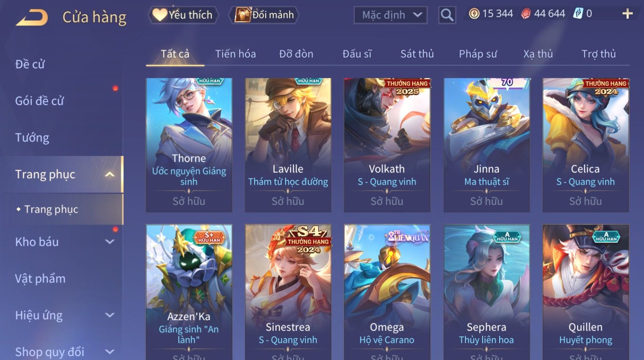Tap the golden back arrow icon

pos(32,18)
